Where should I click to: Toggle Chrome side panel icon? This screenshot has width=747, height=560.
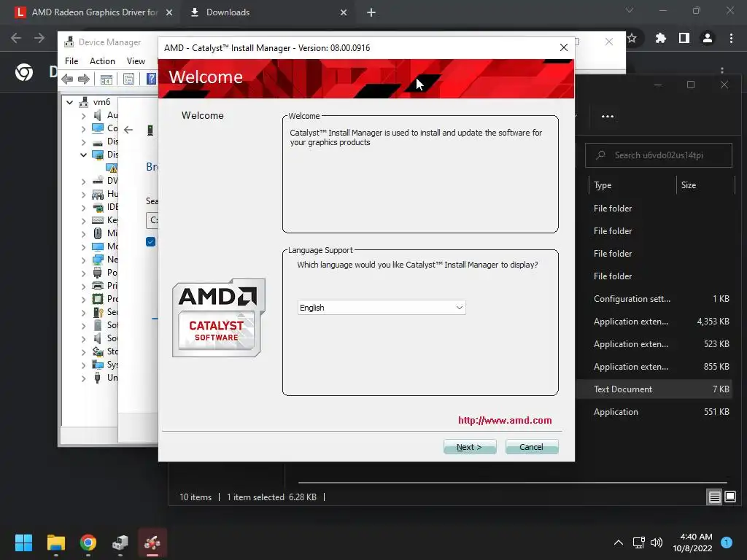(x=684, y=38)
